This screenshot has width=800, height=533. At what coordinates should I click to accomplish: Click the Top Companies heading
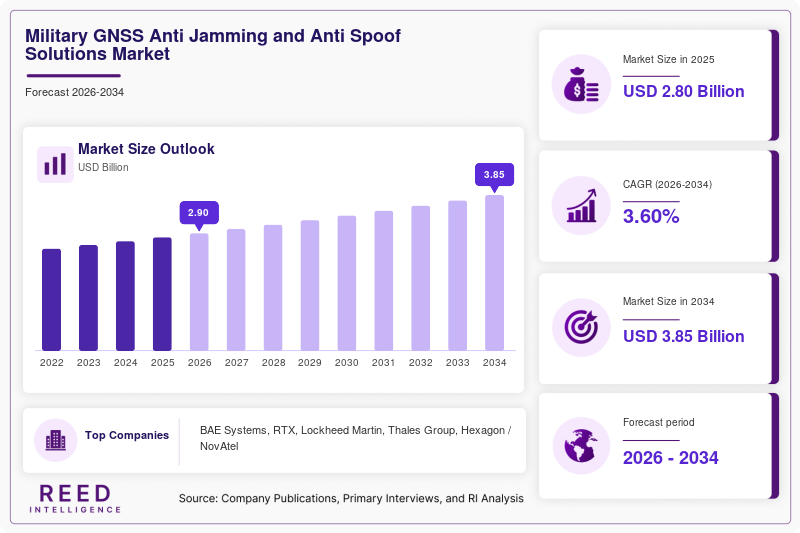(x=127, y=435)
